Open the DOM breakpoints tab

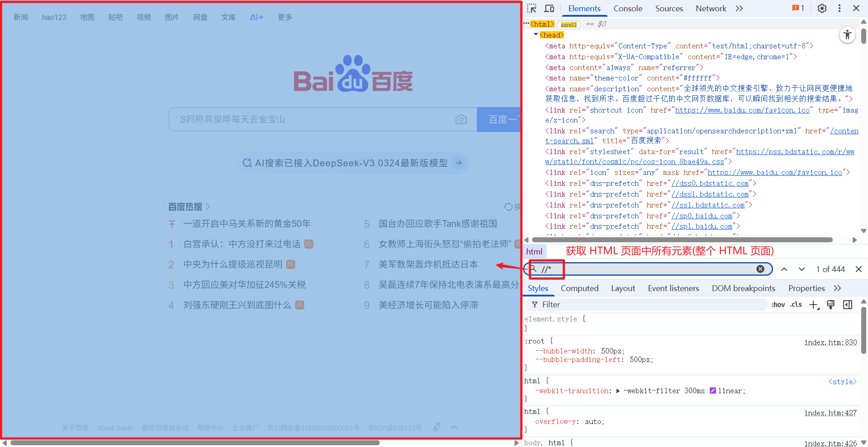(x=743, y=288)
